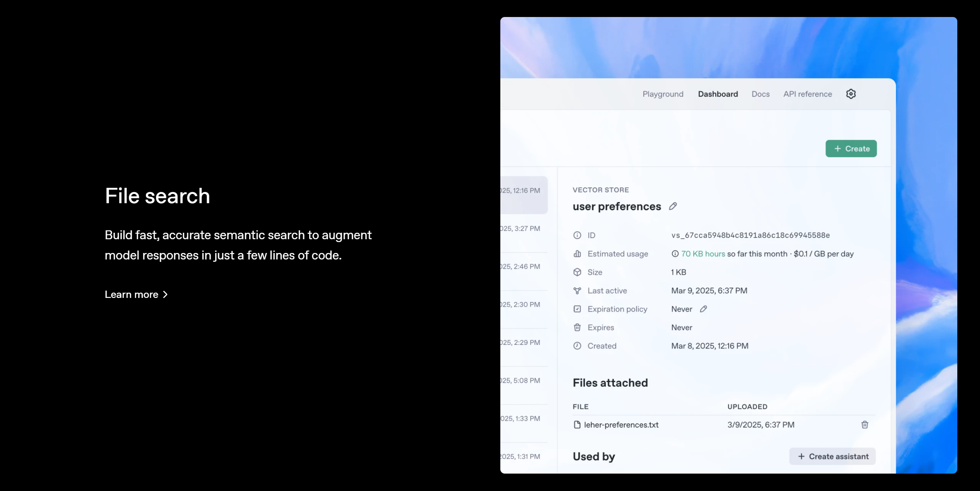Open the Docs tab
This screenshot has width=980, height=491.
[760, 94]
